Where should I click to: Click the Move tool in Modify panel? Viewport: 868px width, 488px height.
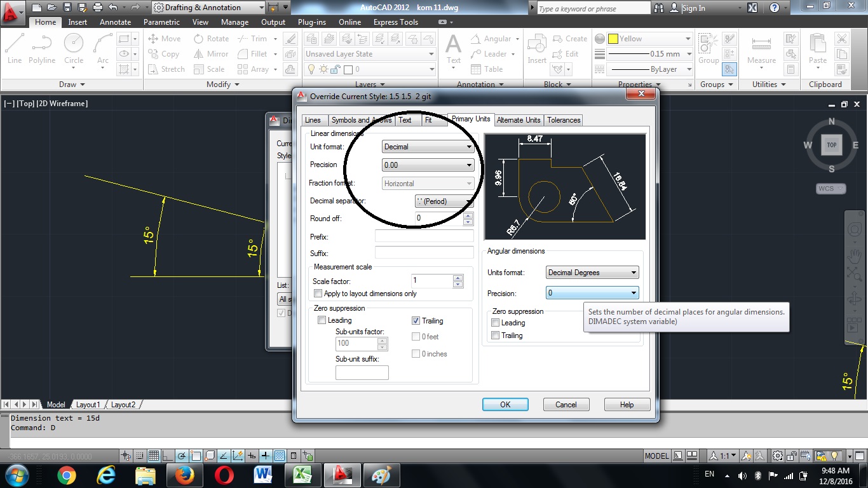click(165, 39)
